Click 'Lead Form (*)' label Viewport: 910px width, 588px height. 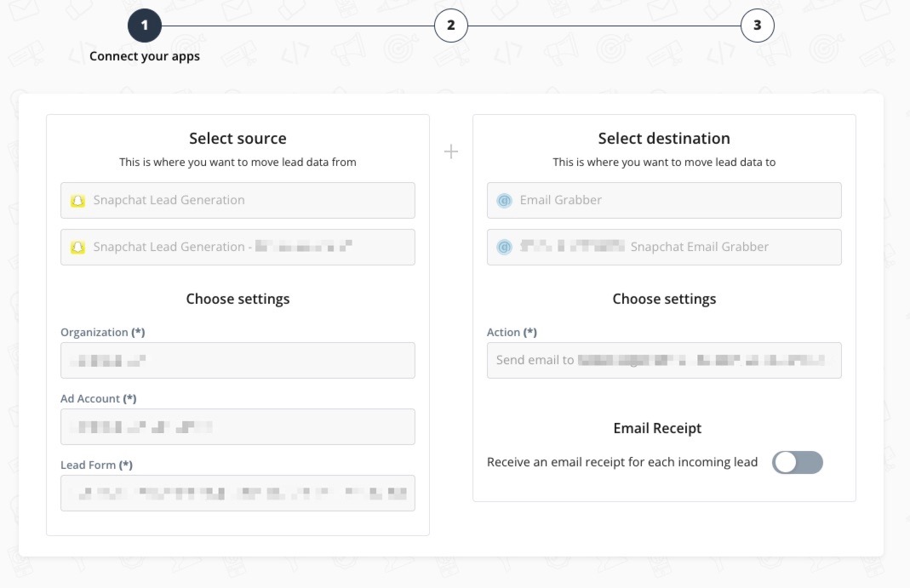(x=96, y=465)
